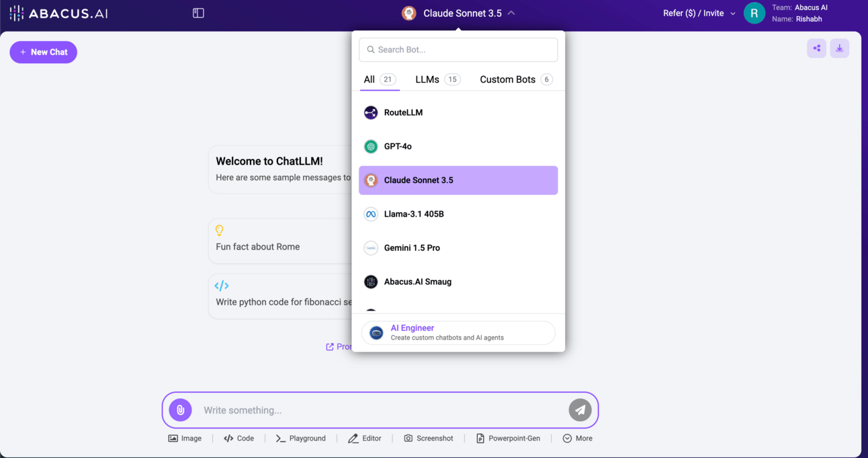
Task: Select Llama-3.1 405B from the list
Action: pyautogui.click(x=458, y=214)
